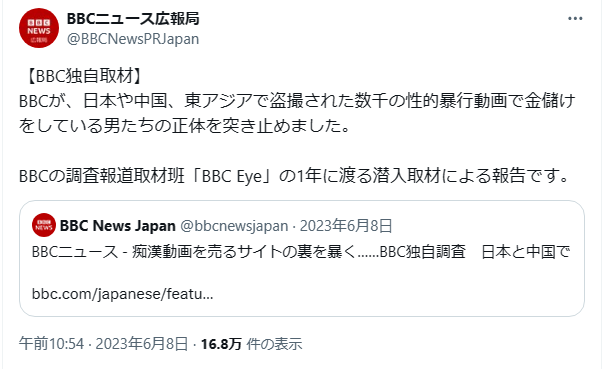Screen dimensions: 612x369
Task: Open the three-dot more options menu
Action: click(x=575, y=19)
